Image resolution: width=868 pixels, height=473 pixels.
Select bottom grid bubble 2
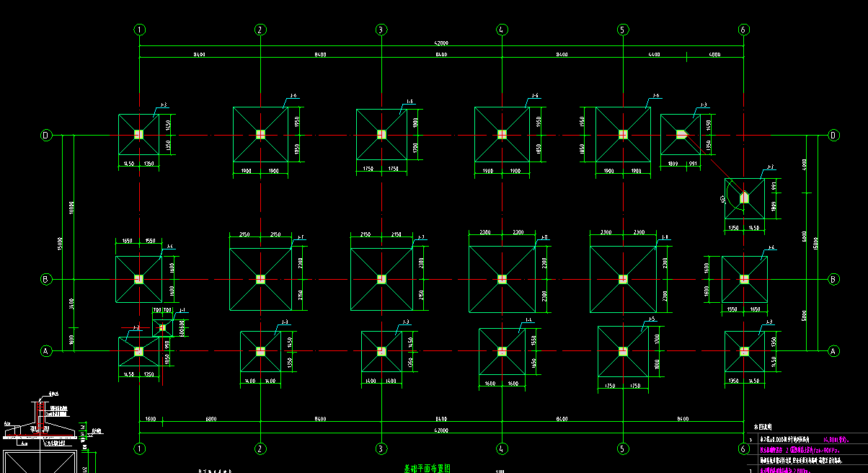point(260,448)
